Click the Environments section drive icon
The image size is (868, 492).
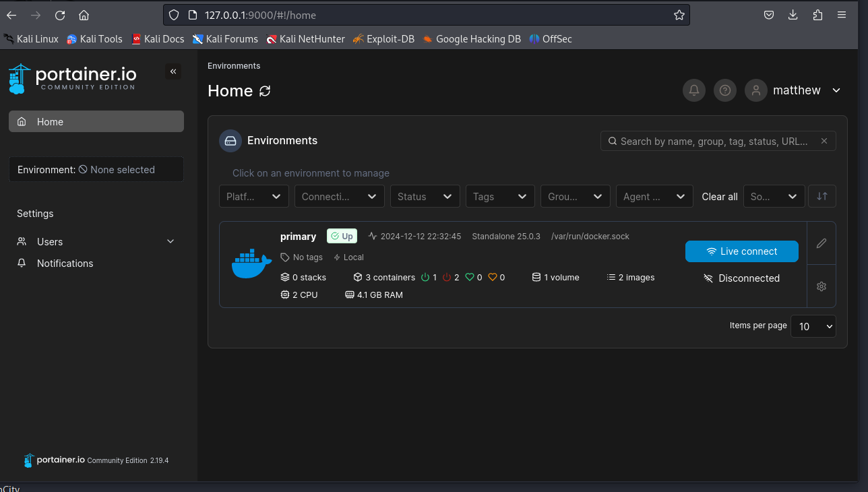tap(230, 141)
